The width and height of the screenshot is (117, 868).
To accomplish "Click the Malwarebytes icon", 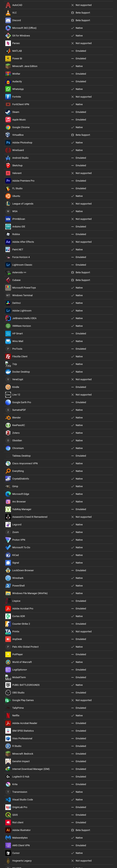I will tap(8, 838).
